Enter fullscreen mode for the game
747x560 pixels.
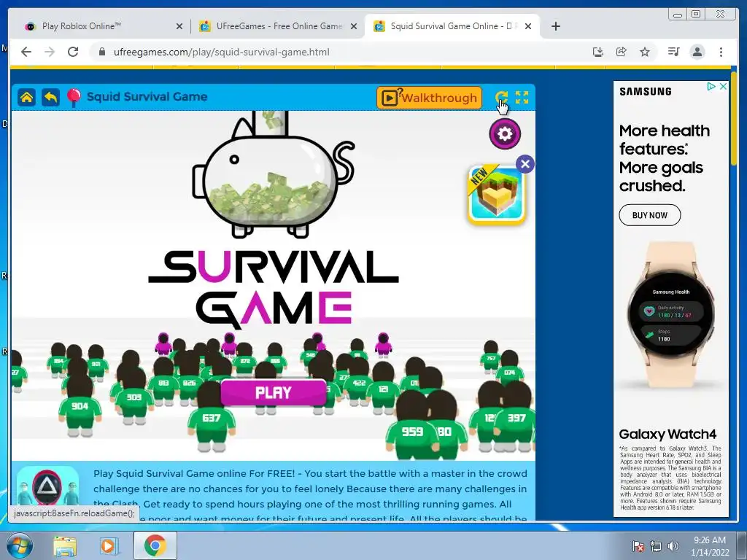(522, 97)
